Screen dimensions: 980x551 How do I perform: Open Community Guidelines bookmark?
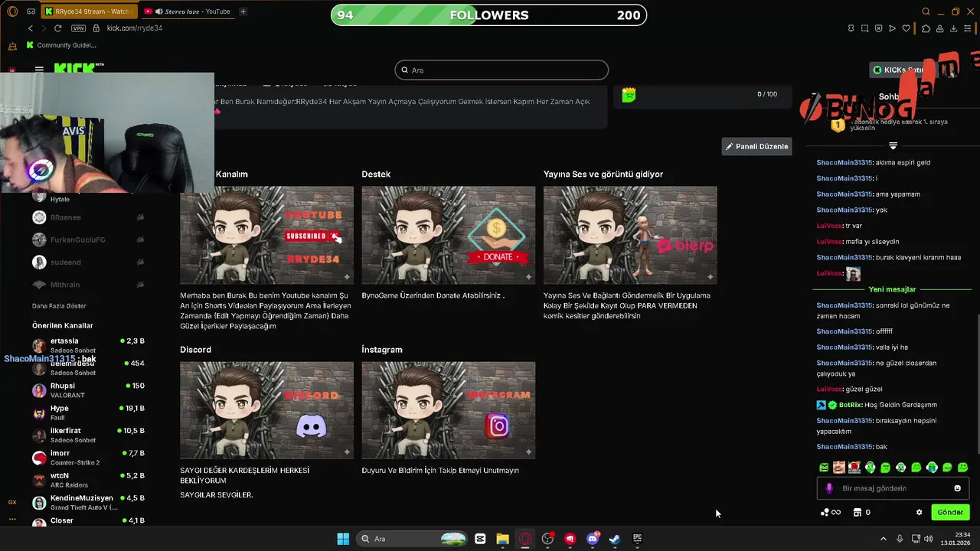pos(61,45)
